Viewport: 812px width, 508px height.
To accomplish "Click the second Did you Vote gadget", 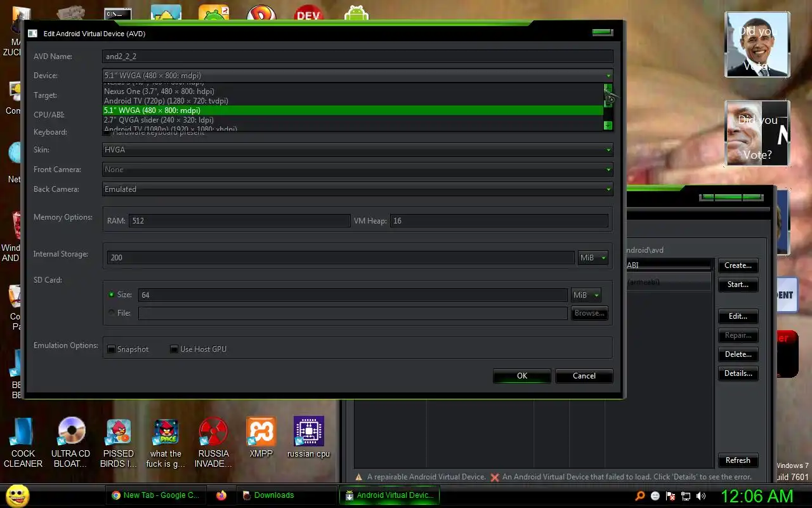I will pyautogui.click(x=757, y=133).
